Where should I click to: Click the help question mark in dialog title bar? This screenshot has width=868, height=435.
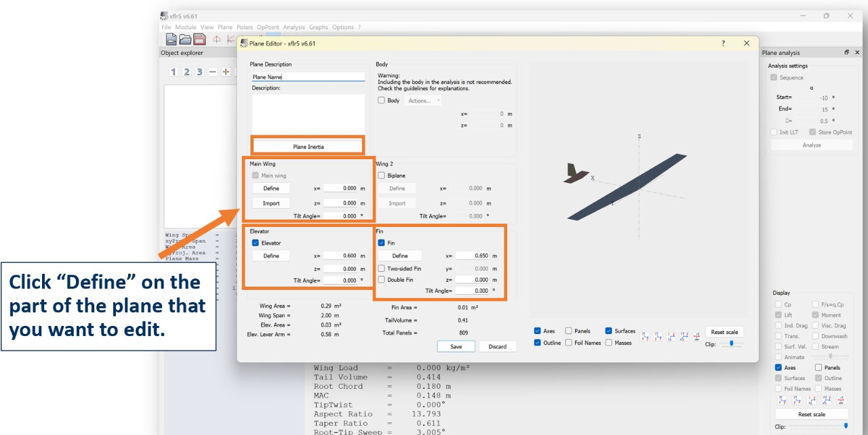tap(723, 43)
